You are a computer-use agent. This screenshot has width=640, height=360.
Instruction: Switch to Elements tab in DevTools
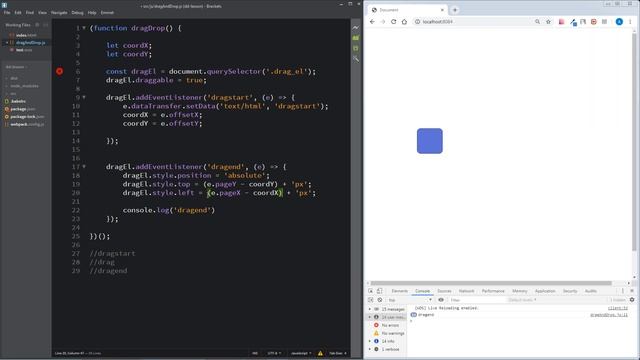click(x=399, y=291)
